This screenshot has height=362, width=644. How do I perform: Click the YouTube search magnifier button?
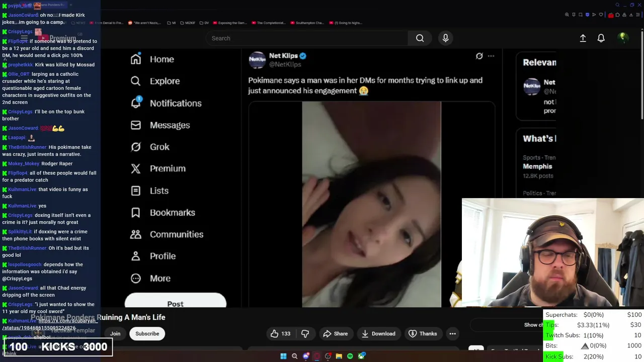pyautogui.click(x=420, y=38)
